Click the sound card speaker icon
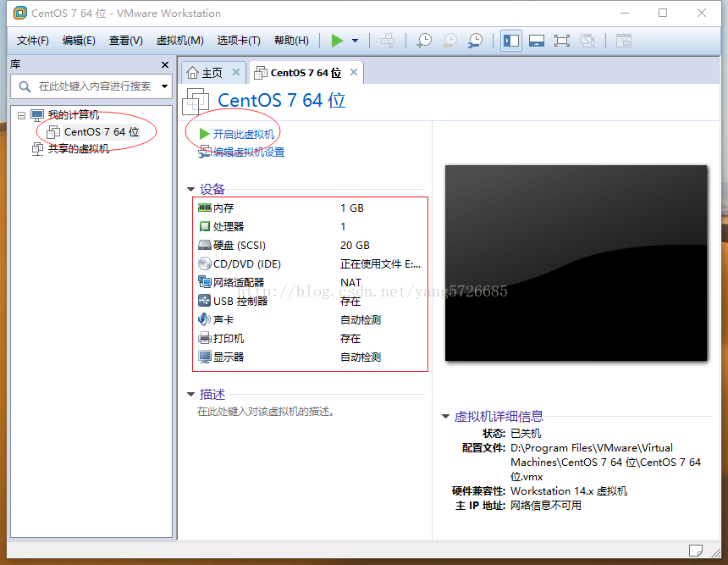This screenshot has width=728, height=565. click(x=205, y=319)
